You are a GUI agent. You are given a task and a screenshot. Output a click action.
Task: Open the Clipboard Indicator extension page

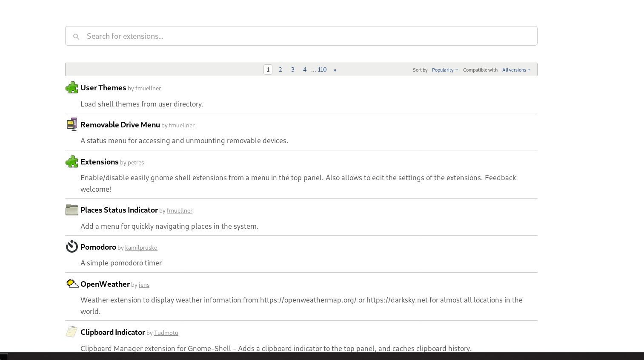click(x=113, y=332)
